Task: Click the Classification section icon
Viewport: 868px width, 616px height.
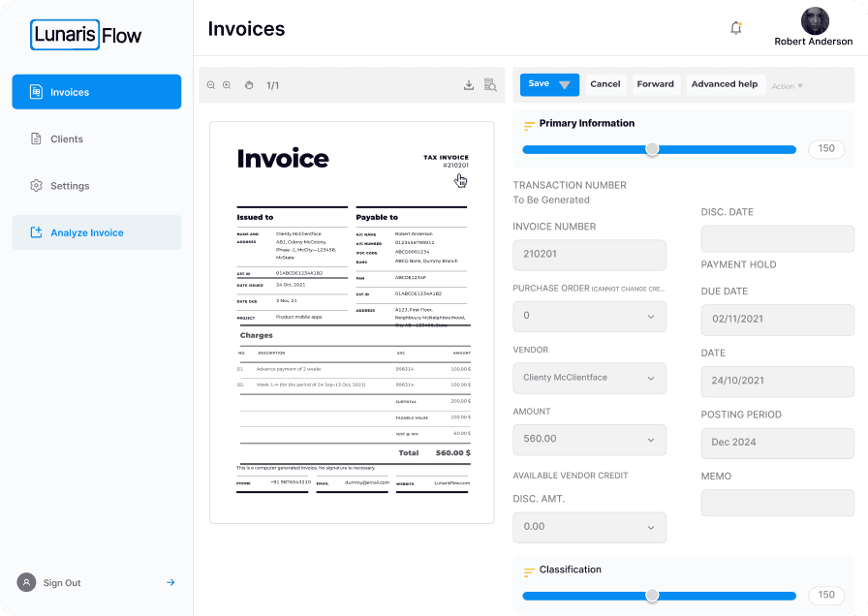Action: [x=529, y=572]
